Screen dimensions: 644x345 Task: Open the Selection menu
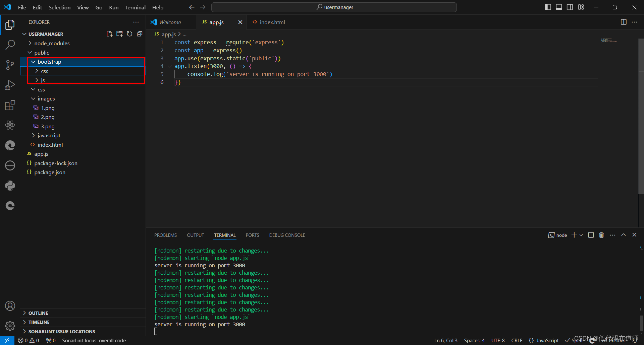tap(59, 7)
